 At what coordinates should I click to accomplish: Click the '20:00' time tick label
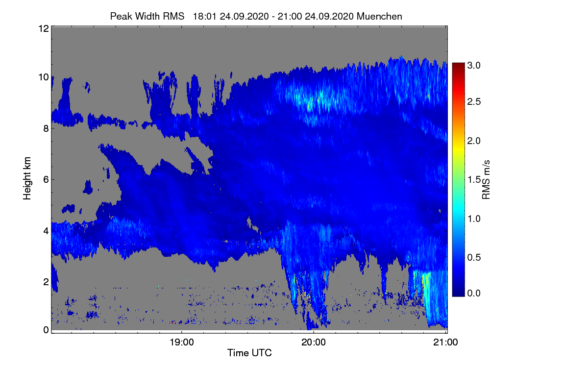tap(314, 342)
